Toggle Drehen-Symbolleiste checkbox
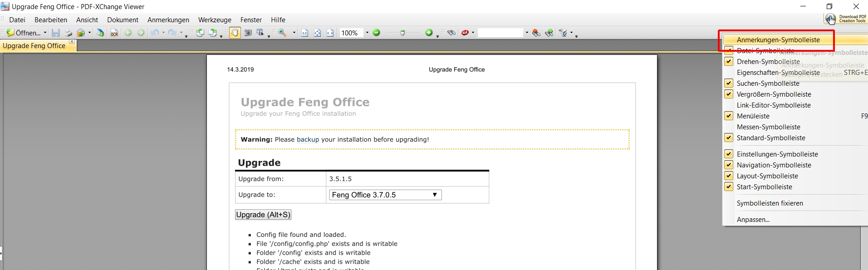 tap(728, 62)
